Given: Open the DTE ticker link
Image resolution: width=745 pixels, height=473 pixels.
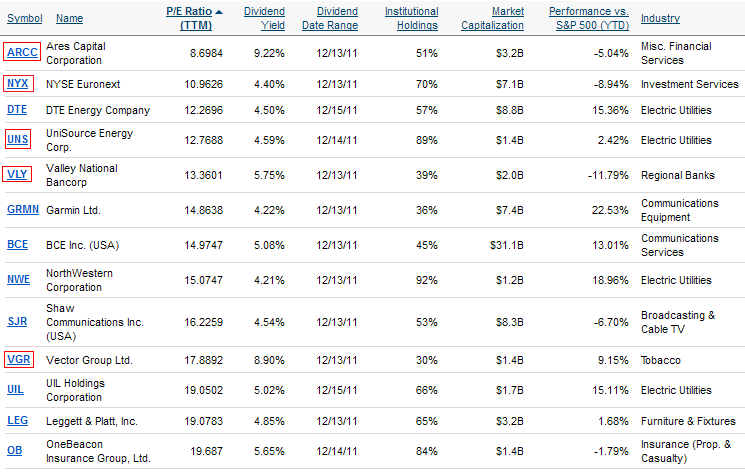Looking at the screenshot, I should click(x=17, y=110).
